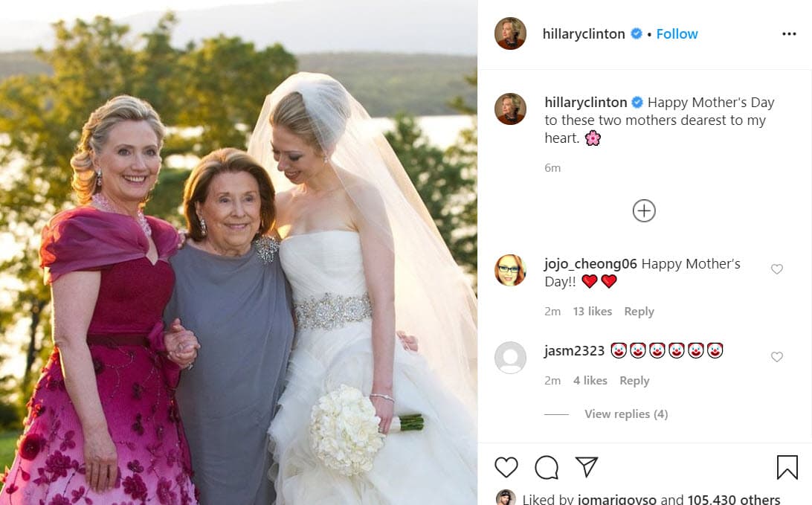Image resolution: width=812 pixels, height=505 pixels.
Task: Click the verified badge next to hillaryclinton
Action: pos(636,33)
